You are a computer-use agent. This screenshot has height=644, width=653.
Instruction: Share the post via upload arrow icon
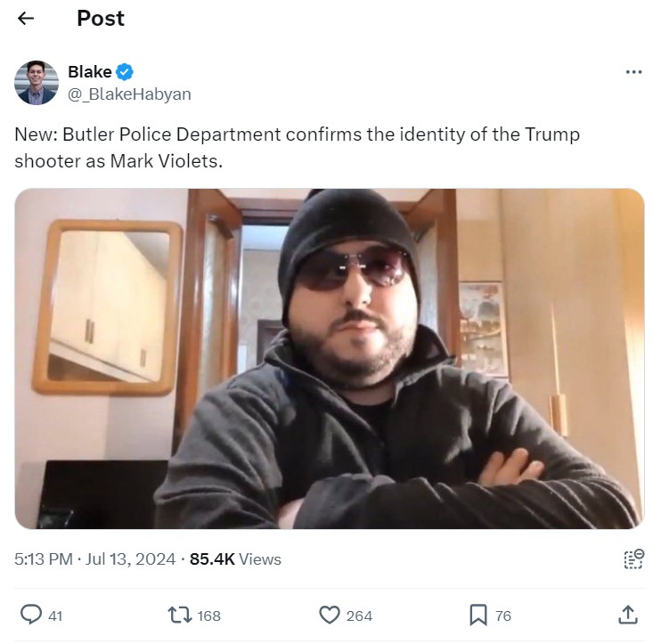(x=628, y=615)
